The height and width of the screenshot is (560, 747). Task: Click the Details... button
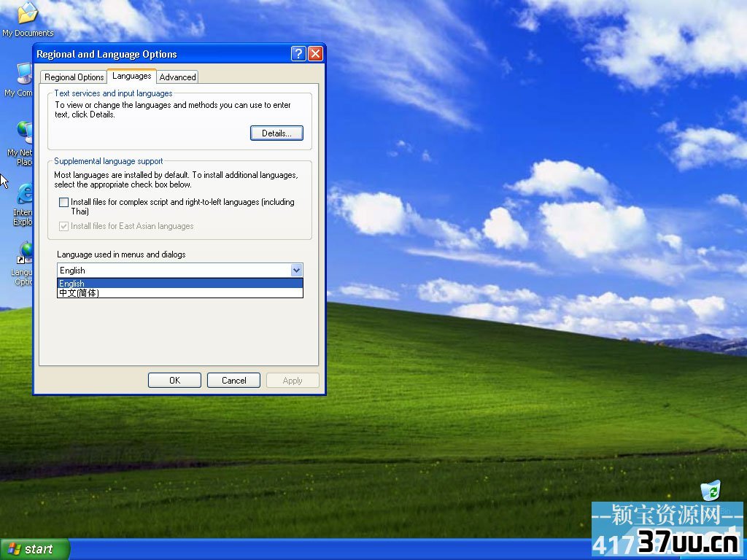coord(276,133)
